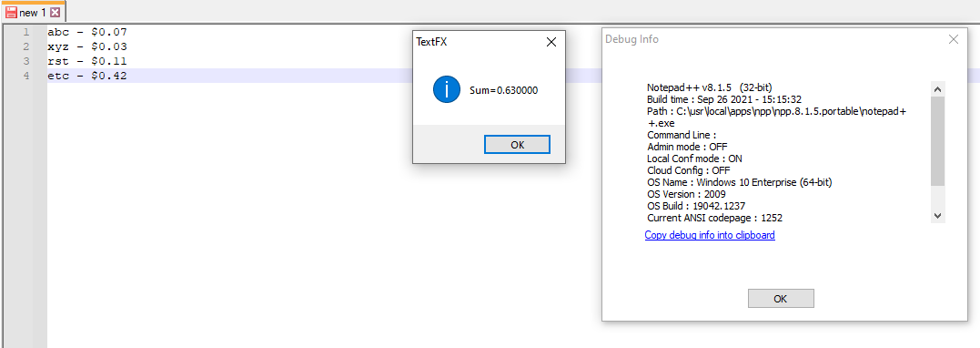The height and width of the screenshot is (348, 980).
Task: Click the Debug Info scrollbar down arrow
Action: (x=937, y=215)
